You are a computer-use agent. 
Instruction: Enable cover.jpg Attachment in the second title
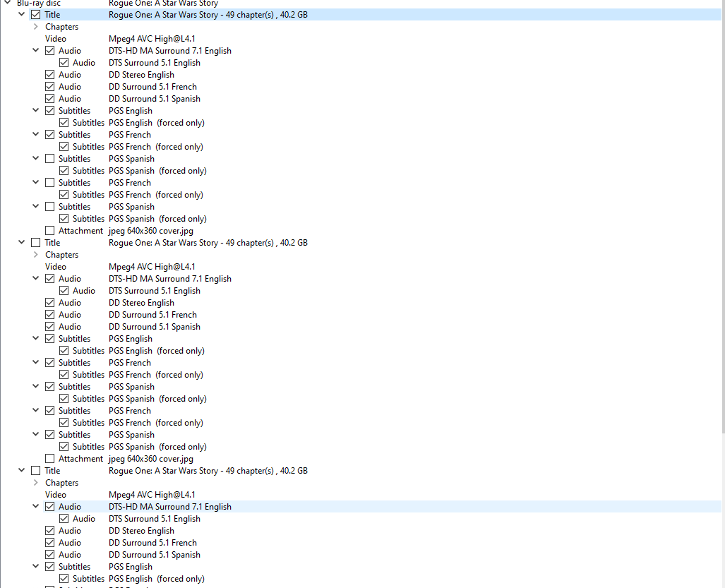point(50,459)
